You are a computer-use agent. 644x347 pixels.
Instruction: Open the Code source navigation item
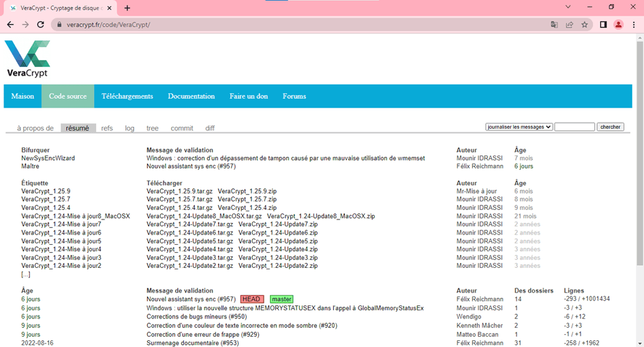[x=67, y=96]
